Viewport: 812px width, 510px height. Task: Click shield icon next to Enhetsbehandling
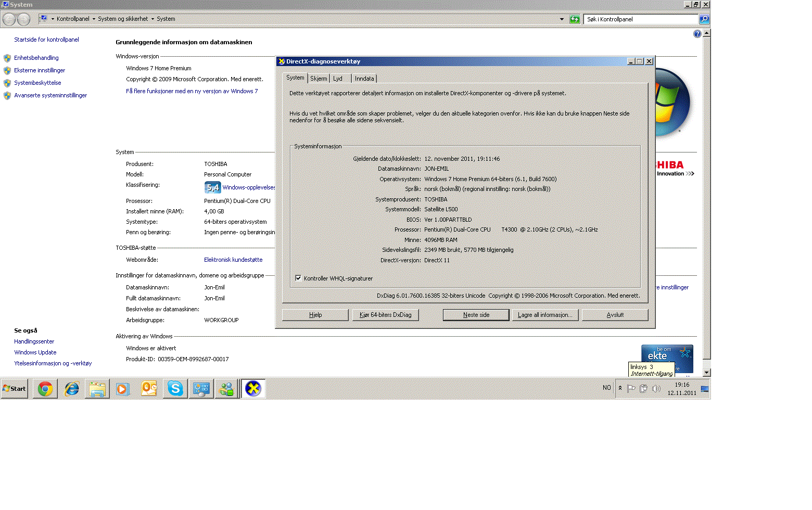pyautogui.click(x=7, y=58)
